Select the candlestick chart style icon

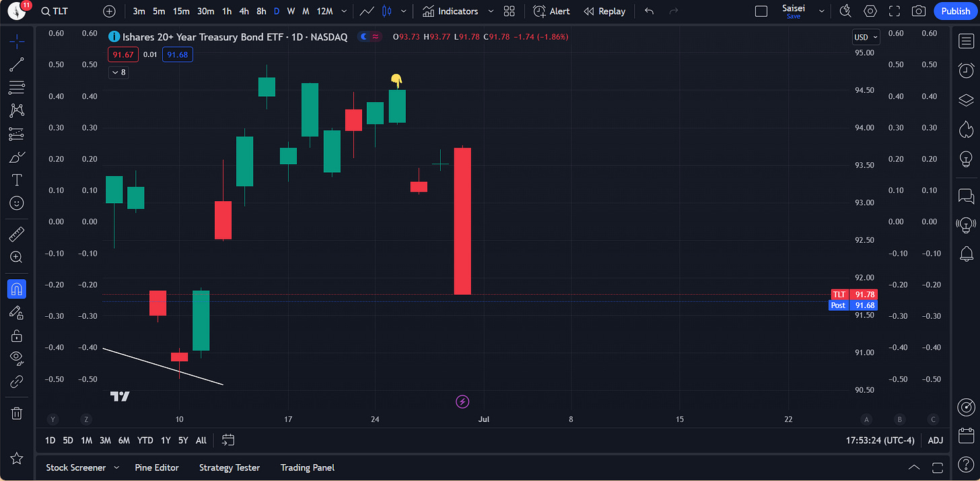click(386, 11)
